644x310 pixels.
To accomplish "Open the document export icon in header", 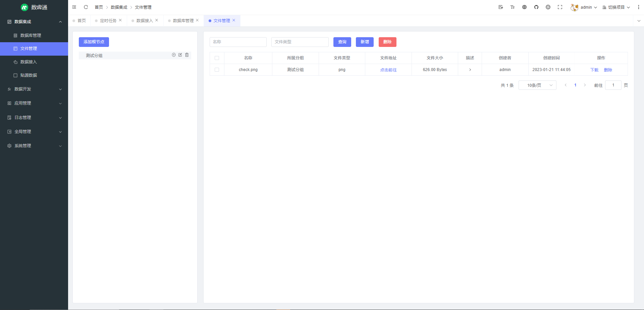I will pyautogui.click(x=501, y=7).
